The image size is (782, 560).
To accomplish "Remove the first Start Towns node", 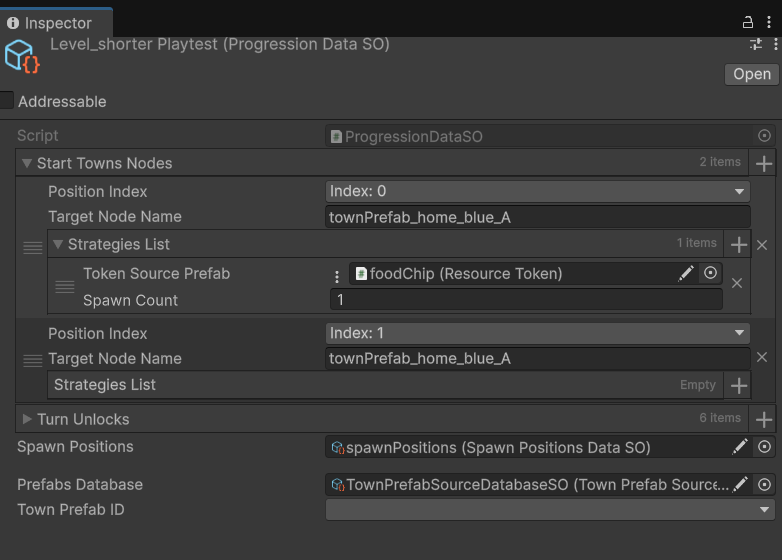I will [762, 245].
